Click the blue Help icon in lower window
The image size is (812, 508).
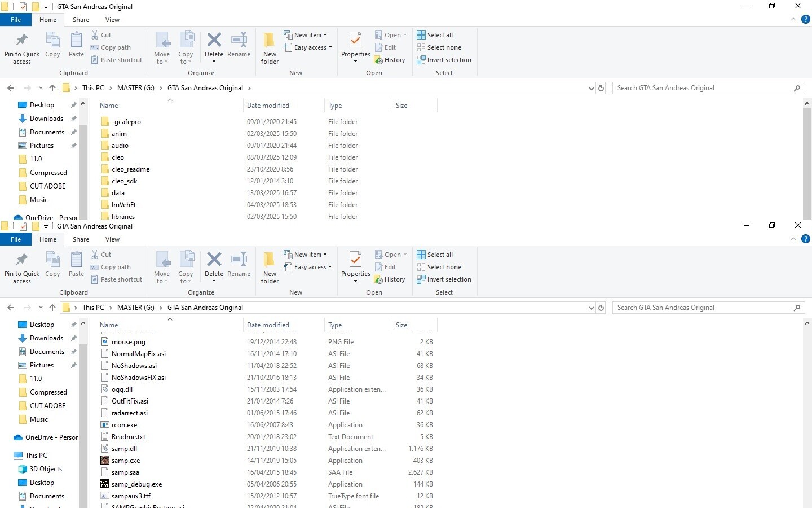(x=806, y=239)
